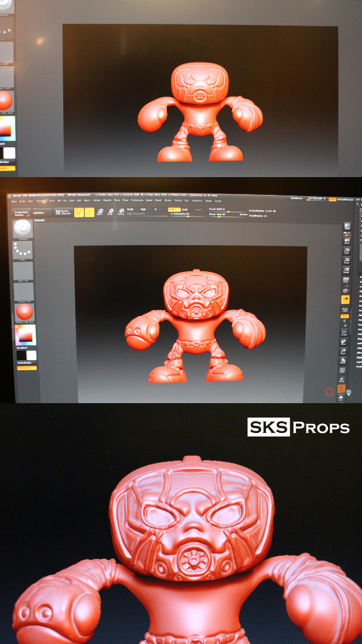Activate the Rotate gizmo in top toolbar

point(121,212)
